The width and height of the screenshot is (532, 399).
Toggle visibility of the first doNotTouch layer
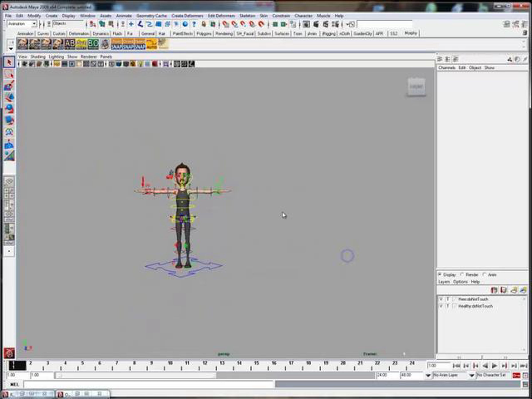pyautogui.click(x=441, y=299)
